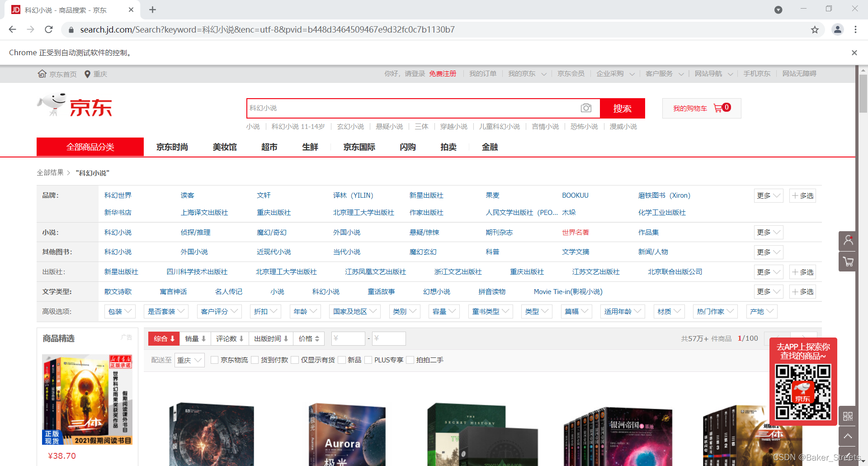Screen dimensions: 868x466
Task: Expand 更多 in the 品牌 row
Action: point(769,195)
